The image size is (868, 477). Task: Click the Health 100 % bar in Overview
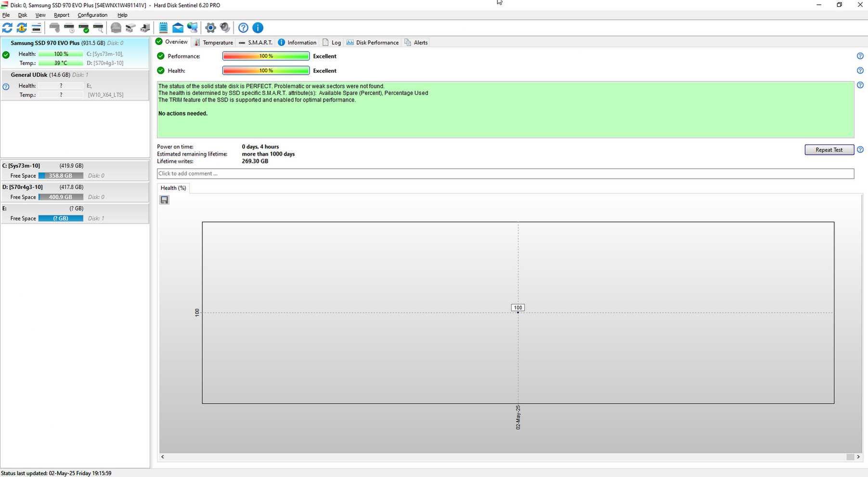coord(266,70)
